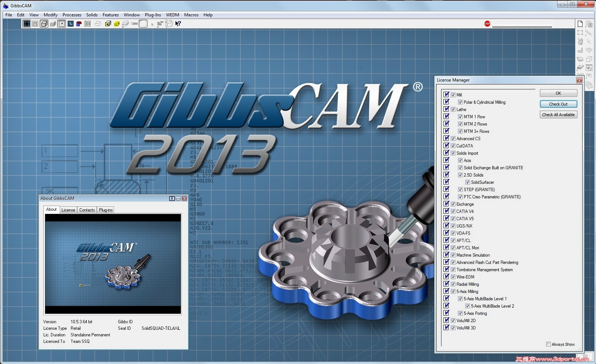Click the Seat ID value SolidSQUAD-TELAXiL
The image size is (596, 364).
(161, 328)
